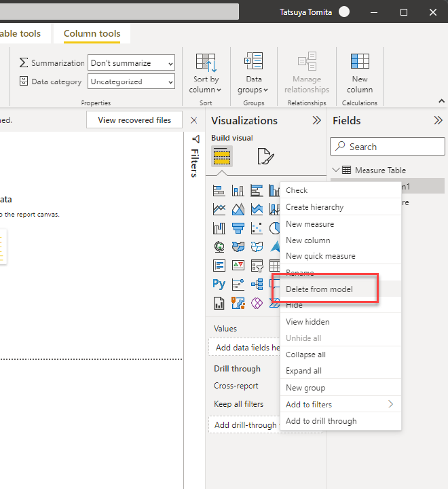Viewport: 448px width, 489px height.
Task: Open the Data category dropdown
Action: (x=131, y=81)
